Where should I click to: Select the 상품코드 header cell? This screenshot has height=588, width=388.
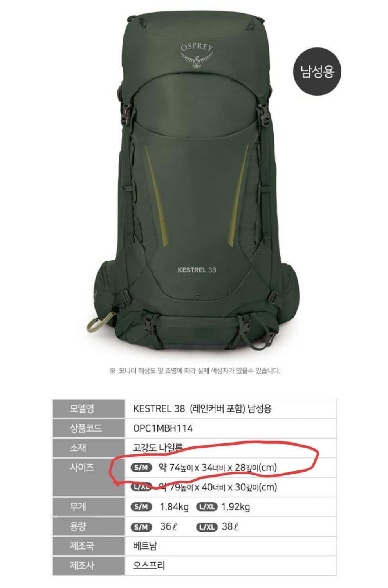[x=88, y=428]
